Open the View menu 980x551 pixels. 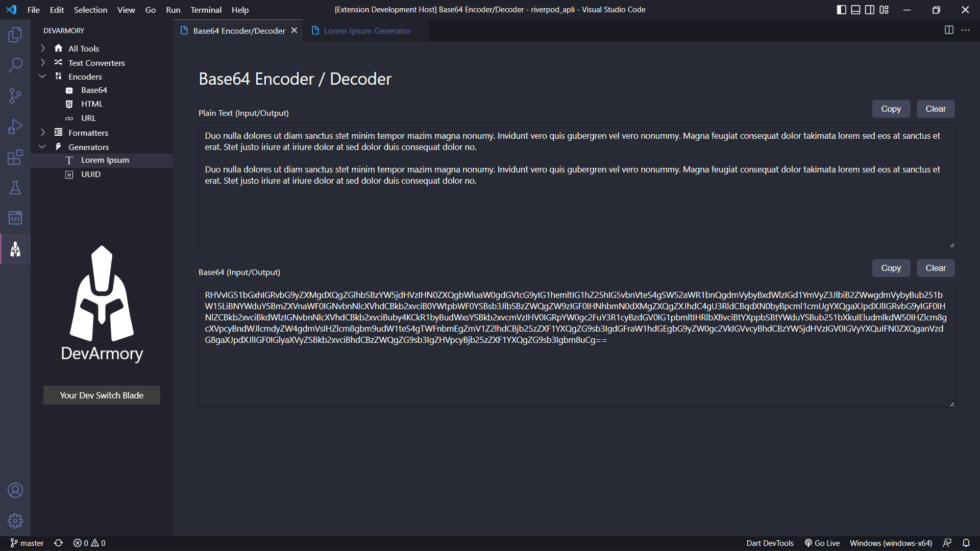coord(126,10)
